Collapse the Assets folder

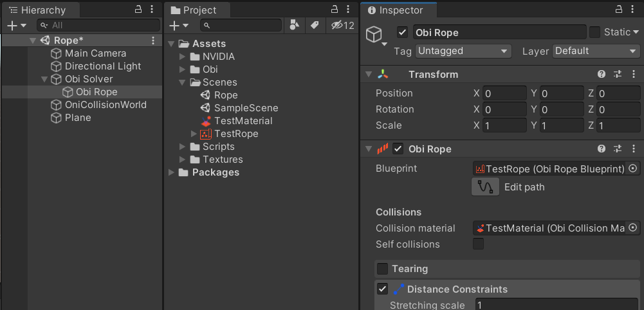pyautogui.click(x=171, y=44)
